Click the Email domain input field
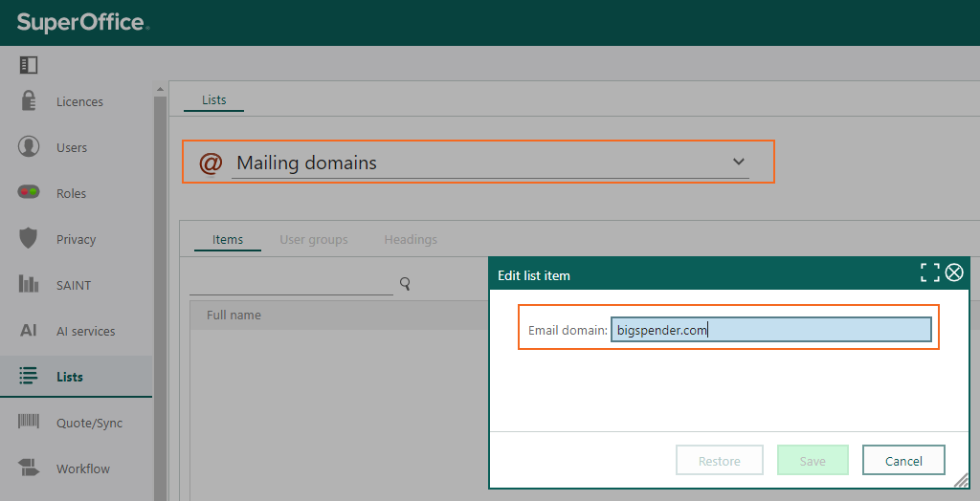Screen dimensions: 980x501 point(771,330)
